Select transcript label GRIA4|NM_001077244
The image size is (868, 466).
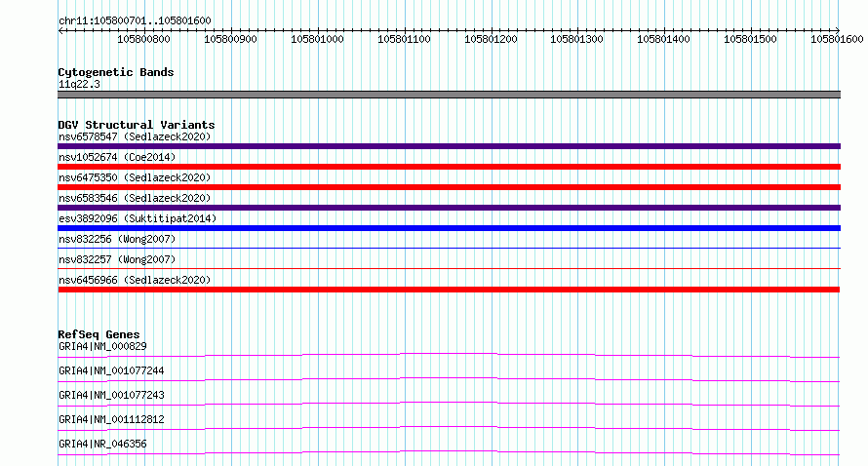pyautogui.click(x=111, y=370)
